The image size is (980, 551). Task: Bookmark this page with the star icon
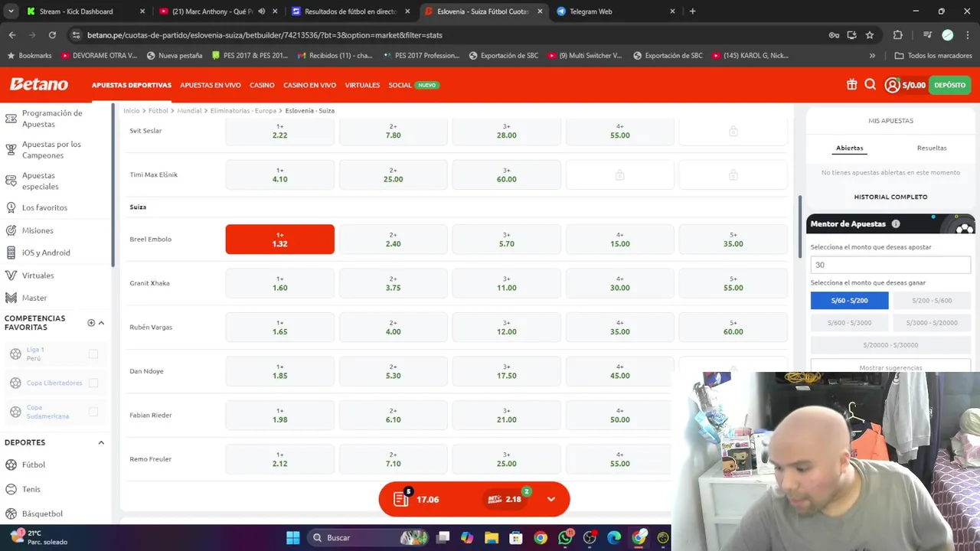pos(870,34)
